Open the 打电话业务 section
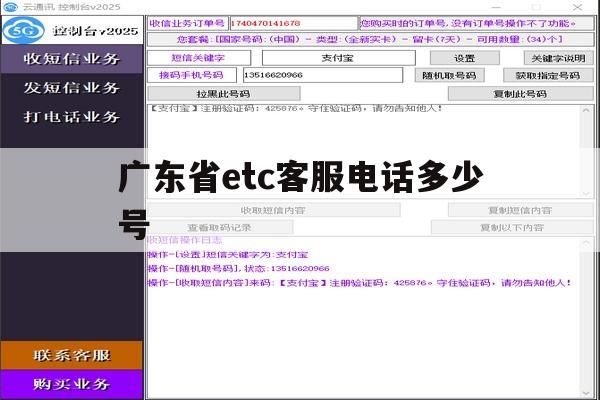600x400 pixels. pyautogui.click(x=72, y=117)
